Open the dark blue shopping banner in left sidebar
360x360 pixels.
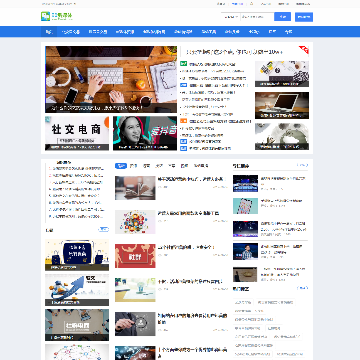tap(77, 255)
